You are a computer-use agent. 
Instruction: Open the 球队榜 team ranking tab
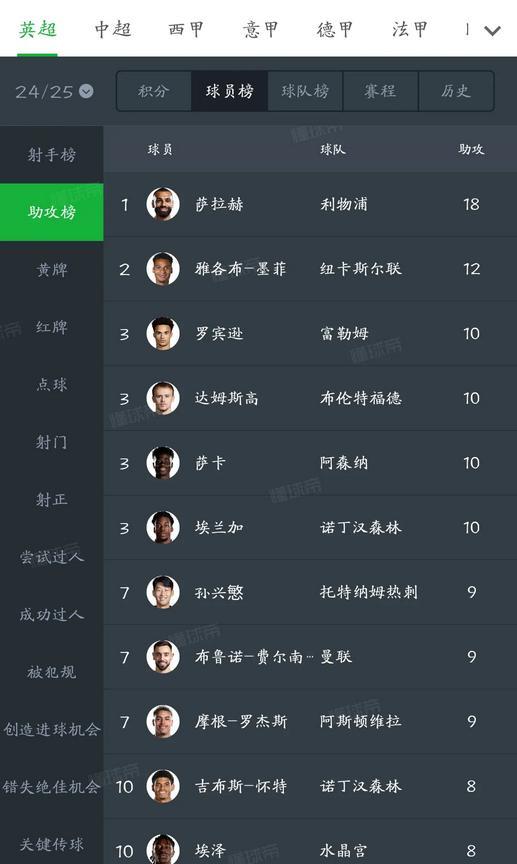[x=305, y=91]
